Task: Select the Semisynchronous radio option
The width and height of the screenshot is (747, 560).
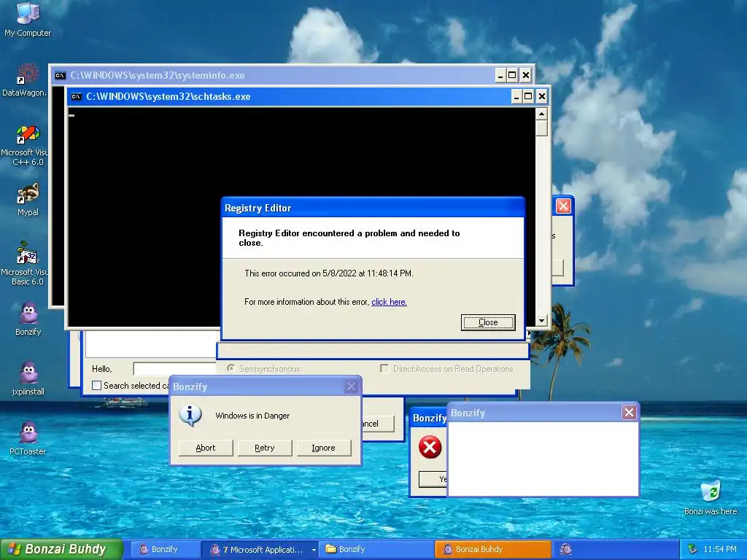Action: pyautogui.click(x=231, y=368)
